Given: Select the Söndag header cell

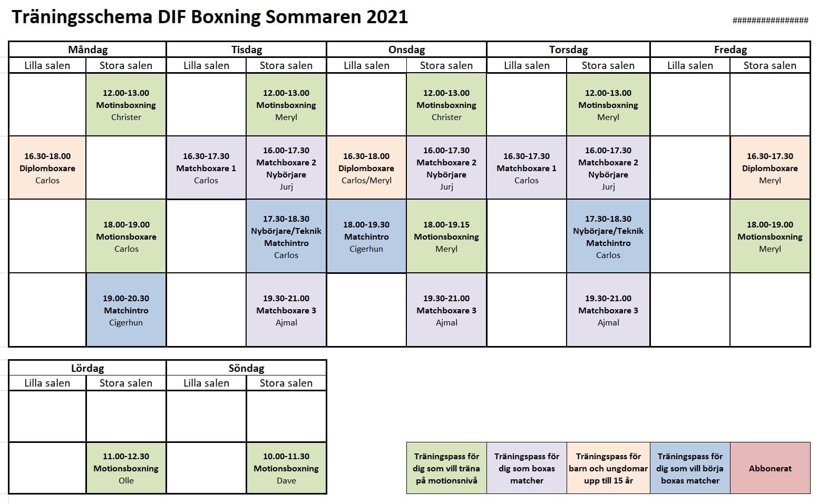Looking at the screenshot, I should coord(246,368).
